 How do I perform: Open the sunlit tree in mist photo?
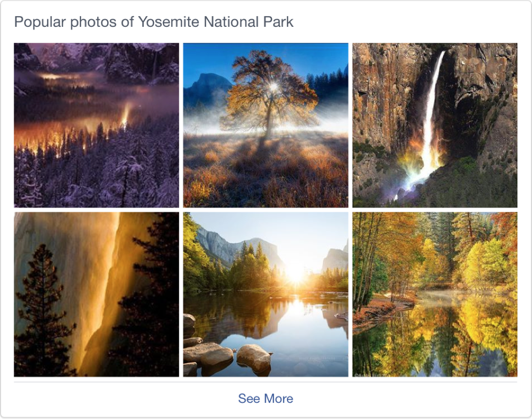pyautogui.click(x=265, y=125)
